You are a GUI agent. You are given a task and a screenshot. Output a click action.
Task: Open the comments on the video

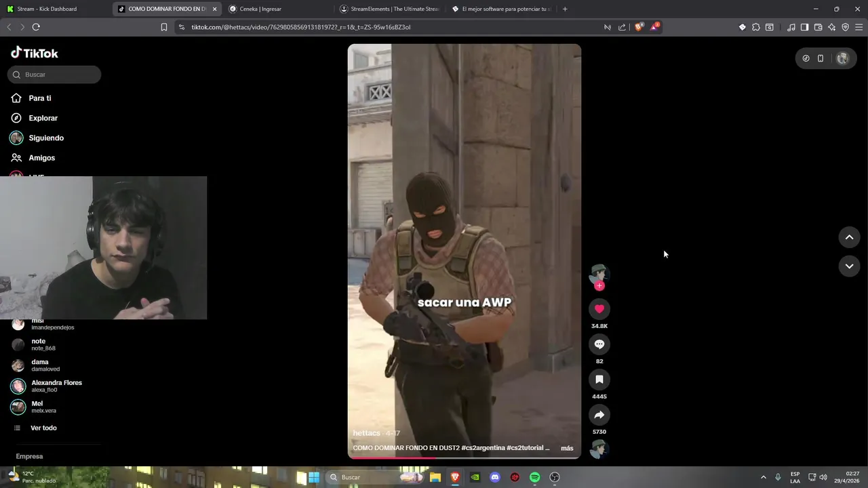tap(599, 344)
